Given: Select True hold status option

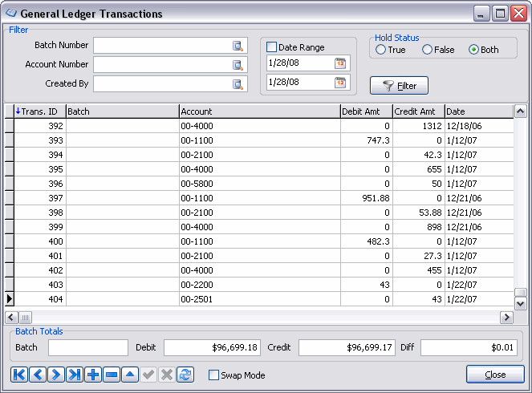Looking at the screenshot, I should pos(380,50).
